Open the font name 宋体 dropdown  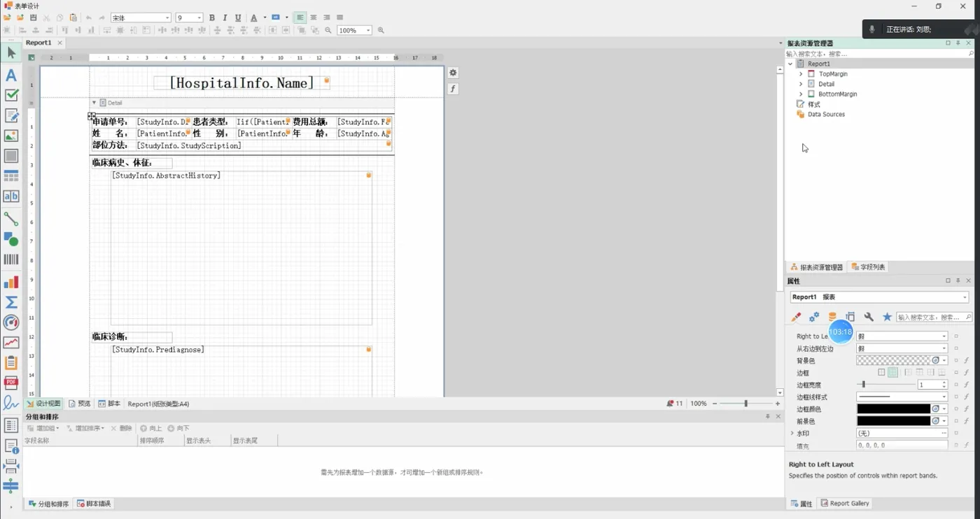point(167,17)
